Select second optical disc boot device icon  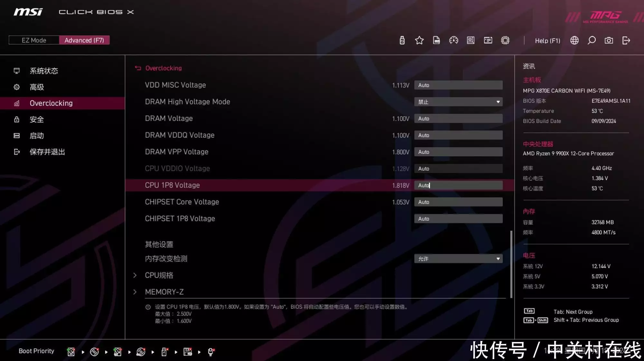(x=141, y=352)
